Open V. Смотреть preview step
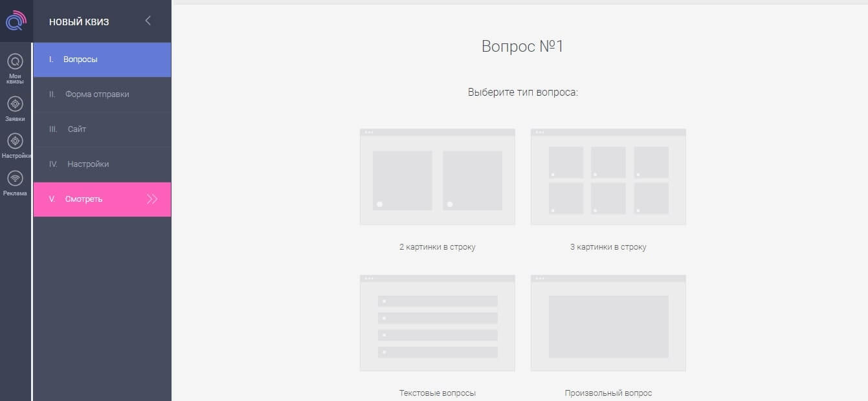The image size is (868, 401). pyautogui.click(x=102, y=199)
